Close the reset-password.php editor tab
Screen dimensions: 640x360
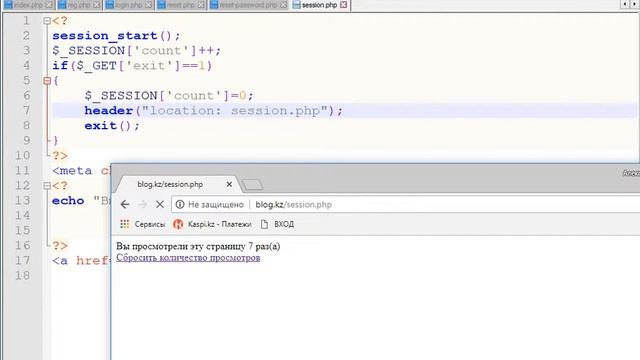coord(283,5)
